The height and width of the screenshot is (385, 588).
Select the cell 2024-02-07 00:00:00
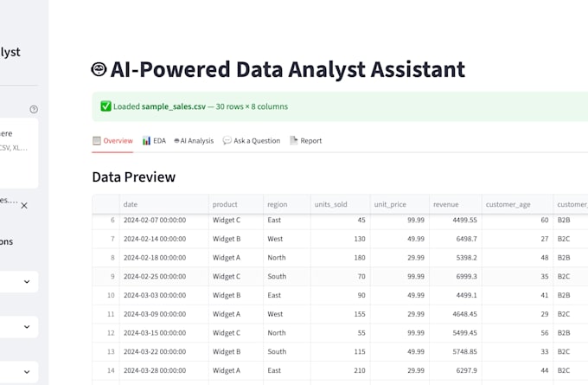coord(164,220)
